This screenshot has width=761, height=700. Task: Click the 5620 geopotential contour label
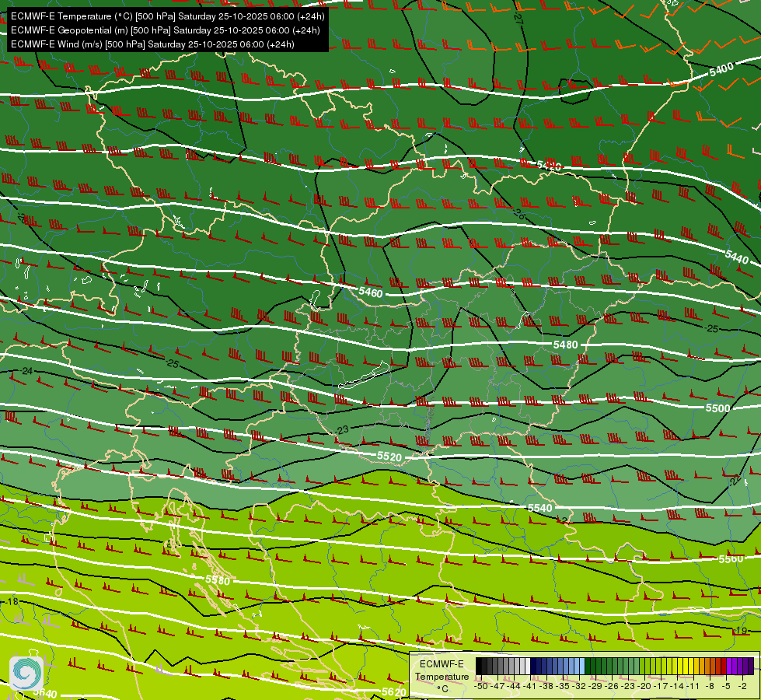point(393,691)
